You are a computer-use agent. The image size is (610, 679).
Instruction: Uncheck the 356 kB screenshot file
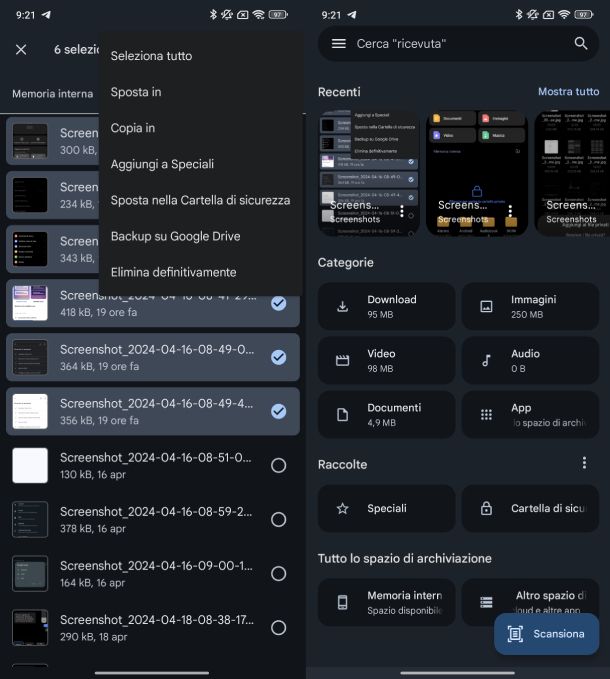(x=278, y=411)
